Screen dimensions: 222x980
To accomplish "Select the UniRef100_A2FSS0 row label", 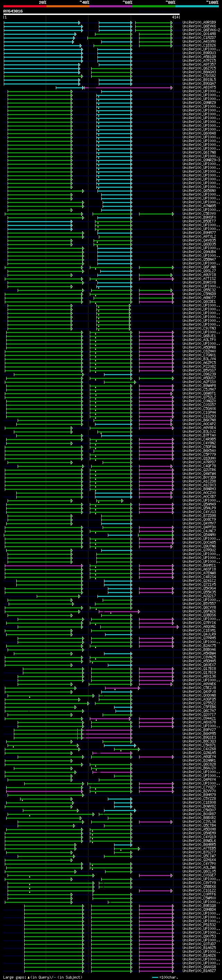I will (x=199, y=382).
